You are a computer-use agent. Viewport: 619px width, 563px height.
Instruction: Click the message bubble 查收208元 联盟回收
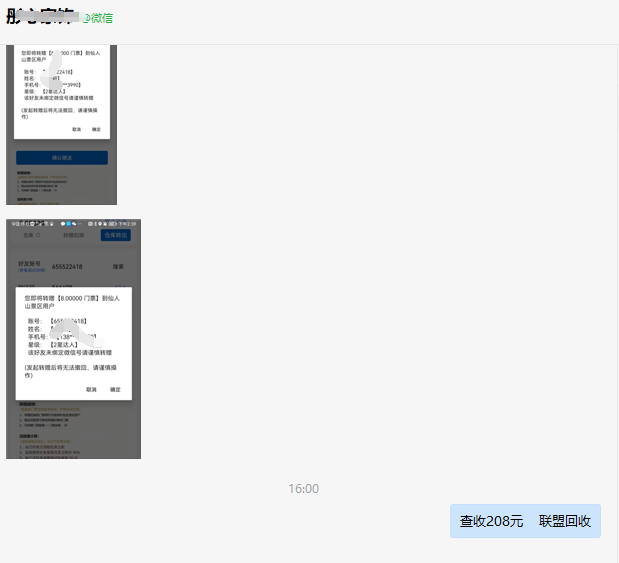tap(525, 521)
